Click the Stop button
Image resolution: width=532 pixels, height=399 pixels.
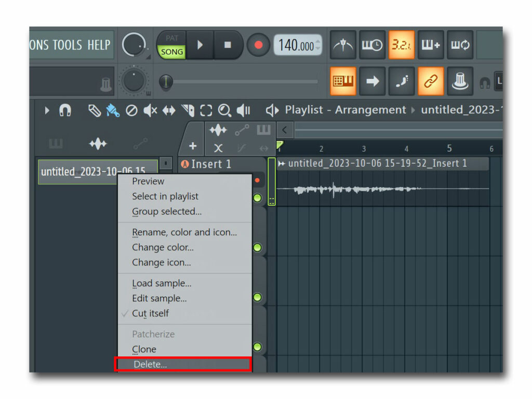tap(228, 45)
